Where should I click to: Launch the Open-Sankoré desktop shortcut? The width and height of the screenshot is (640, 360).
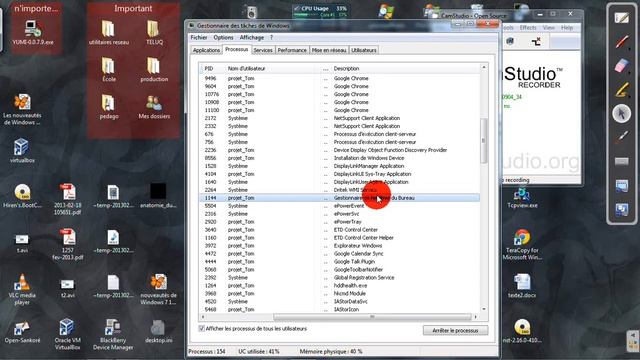click(x=22, y=331)
